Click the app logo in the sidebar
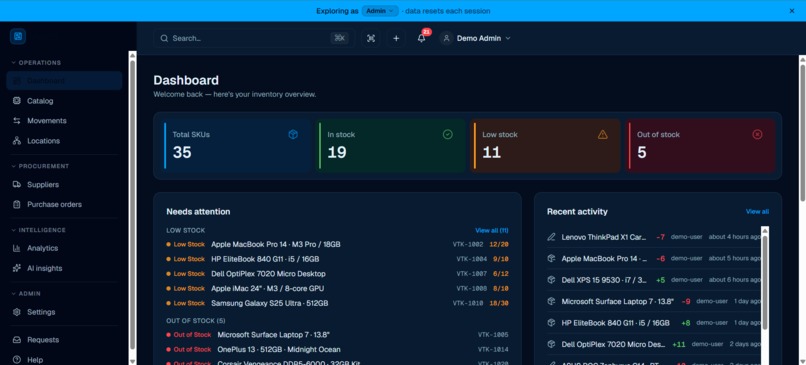Screen dimensions: 806x365 pyautogui.click(x=17, y=36)
